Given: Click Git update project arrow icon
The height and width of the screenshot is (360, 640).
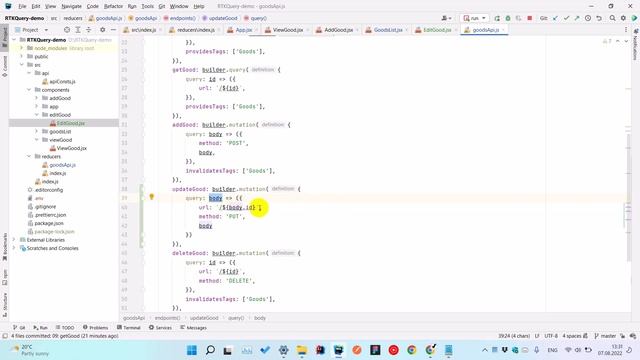Looking at the screenshot, I should (x=555, y=18).
